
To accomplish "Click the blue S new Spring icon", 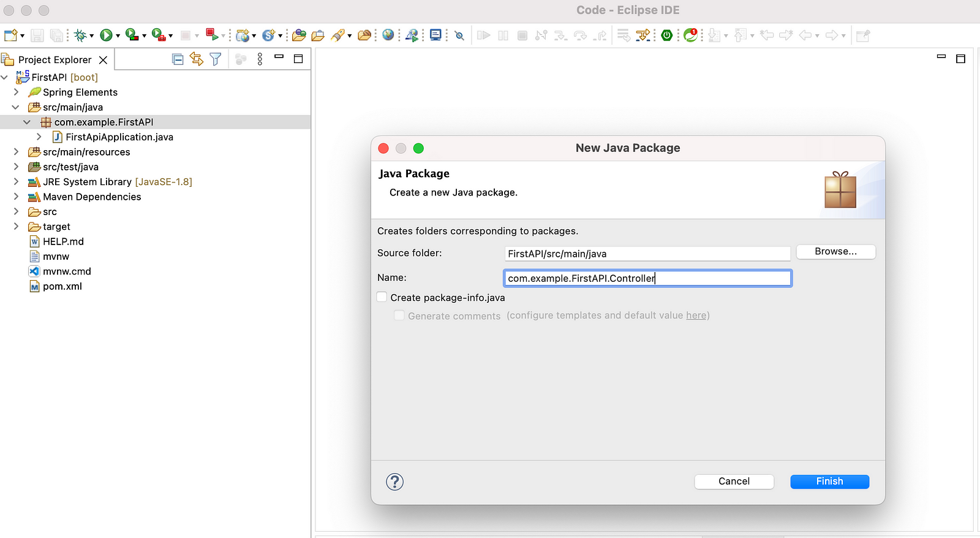I will click(269, 36).
